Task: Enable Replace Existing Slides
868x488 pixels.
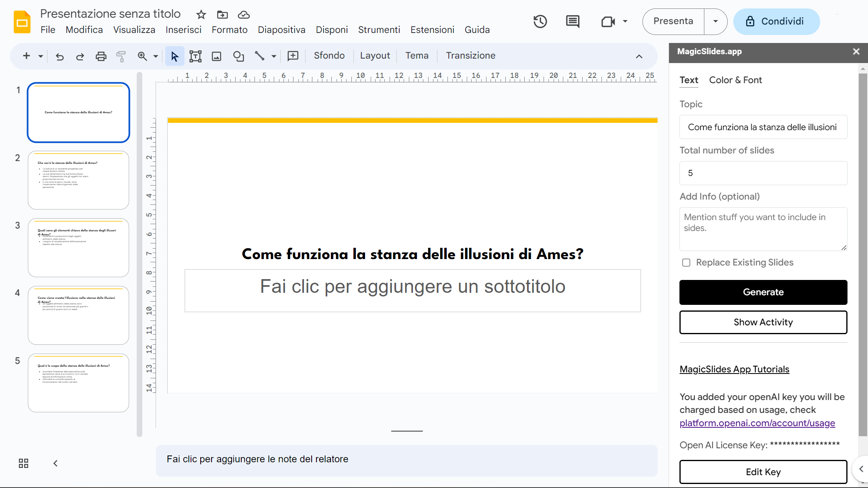Action: point(685,262)
